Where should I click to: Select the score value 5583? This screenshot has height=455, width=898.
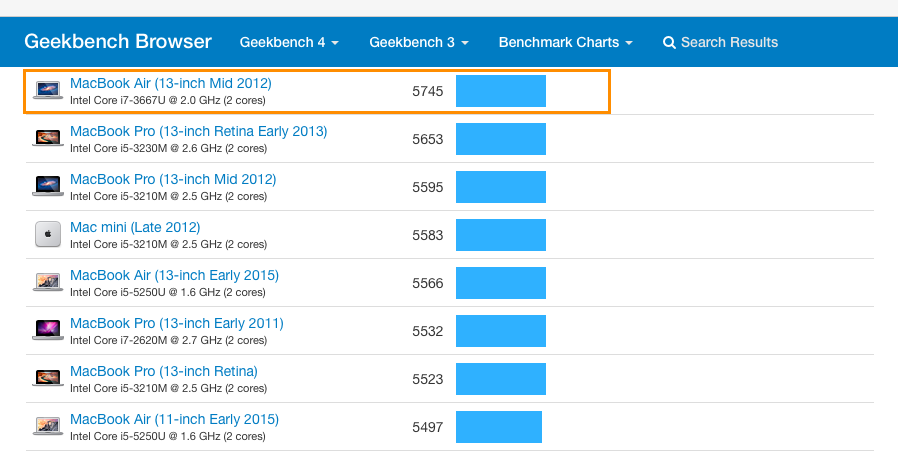(x=428, y=236)
